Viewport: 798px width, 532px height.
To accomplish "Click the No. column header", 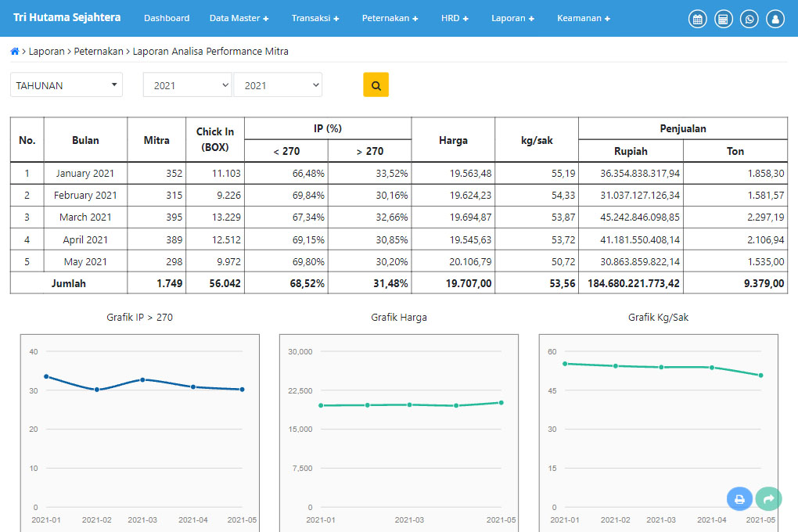I will [x=27, y=140].
